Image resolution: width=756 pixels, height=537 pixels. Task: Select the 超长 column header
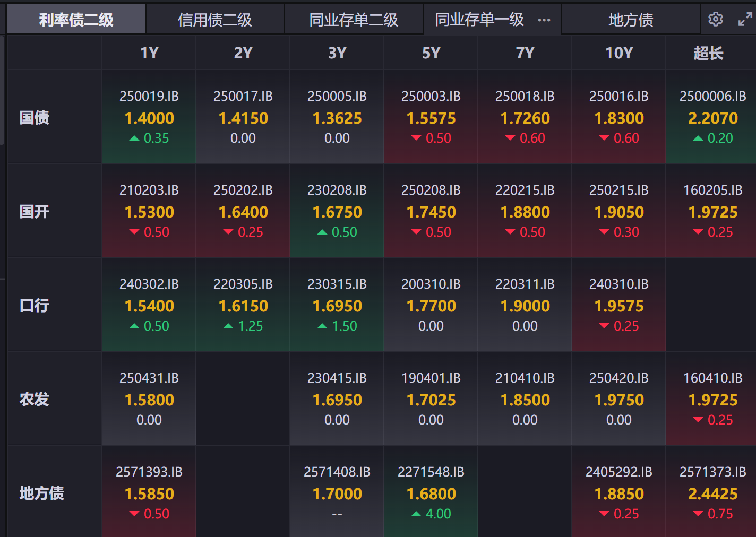pyautogui.click(x=708, y=53)
